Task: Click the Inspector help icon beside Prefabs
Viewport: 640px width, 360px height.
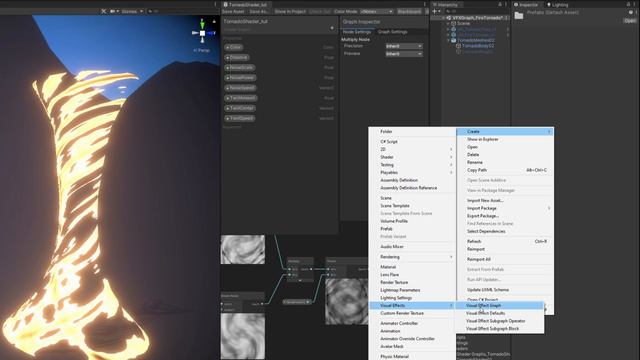Action: click(631, 13)
